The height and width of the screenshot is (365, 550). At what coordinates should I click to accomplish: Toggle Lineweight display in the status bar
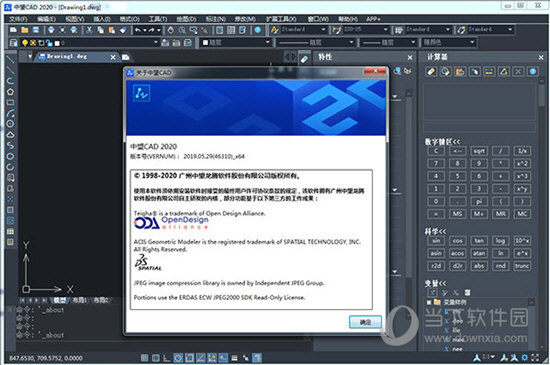tap(235, 358)
